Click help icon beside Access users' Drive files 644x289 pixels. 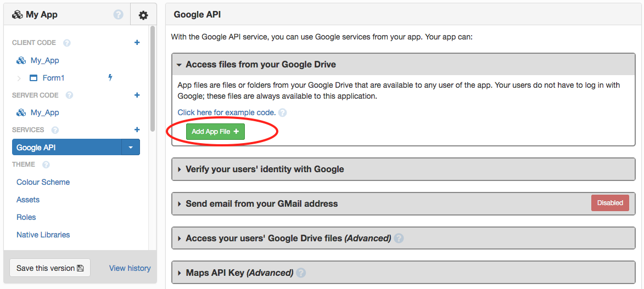point(399,238)
